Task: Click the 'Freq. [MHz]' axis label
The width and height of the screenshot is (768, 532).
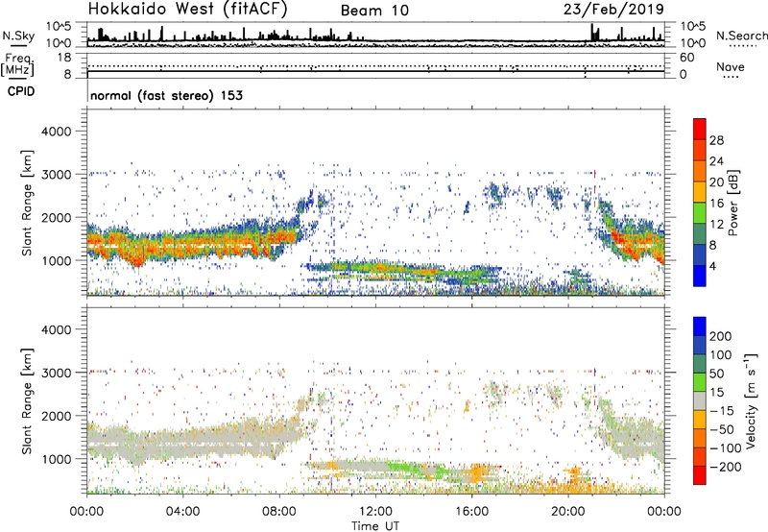Action: pos(17,64)
